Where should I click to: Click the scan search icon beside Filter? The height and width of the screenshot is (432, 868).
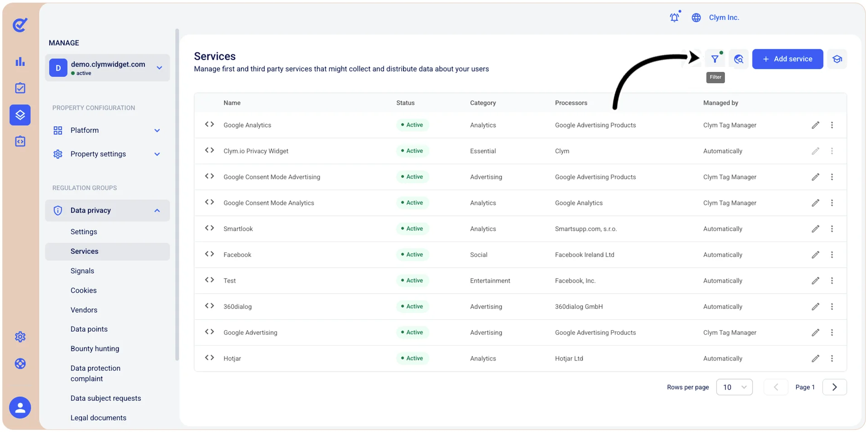[x=739, y=59]
